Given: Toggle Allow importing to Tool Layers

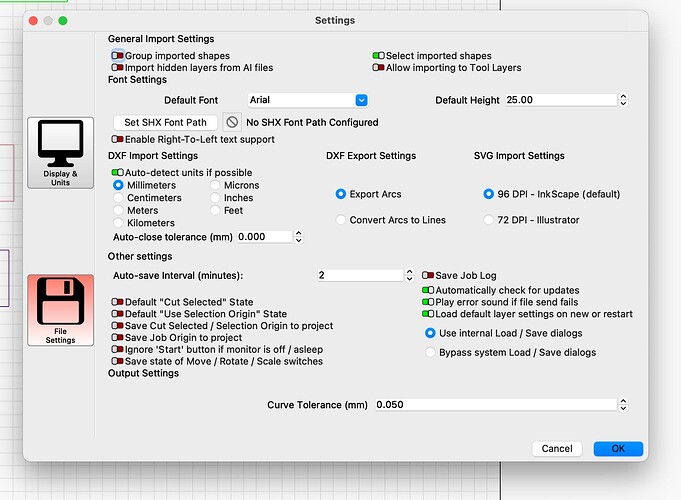Looking at the screenshot, I should pyautogui.click(x=378, y=67).
